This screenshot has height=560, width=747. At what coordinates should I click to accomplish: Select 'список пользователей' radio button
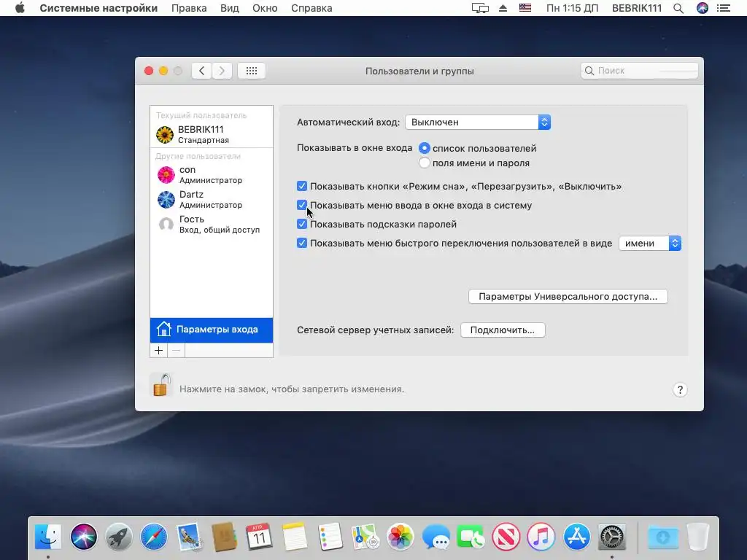click(424, 148)
